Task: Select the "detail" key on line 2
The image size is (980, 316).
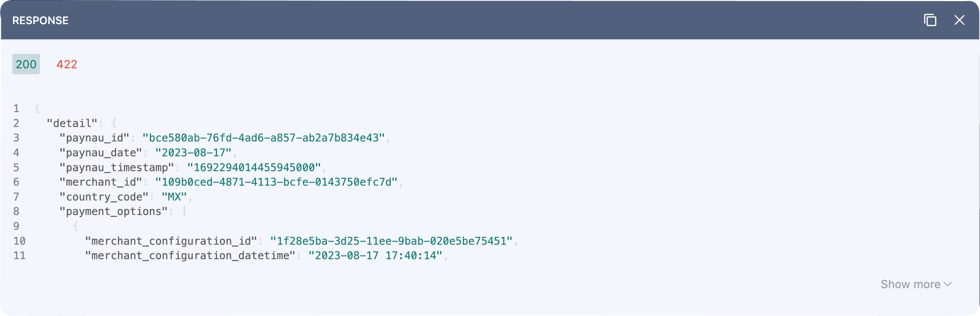Action: coord(72,123)
